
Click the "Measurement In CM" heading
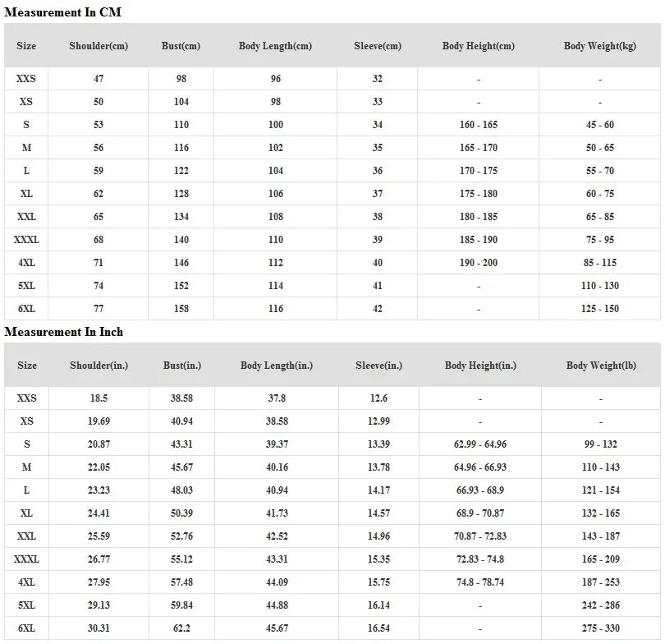(x=63, y=12)
